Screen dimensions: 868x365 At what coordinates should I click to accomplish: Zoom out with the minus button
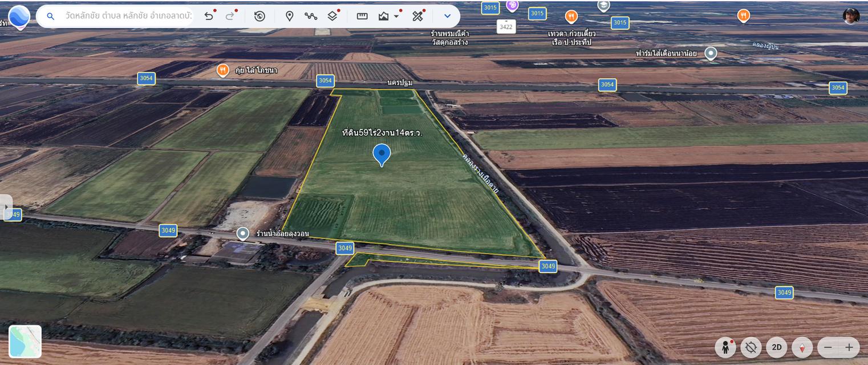(x=828, y=347)
